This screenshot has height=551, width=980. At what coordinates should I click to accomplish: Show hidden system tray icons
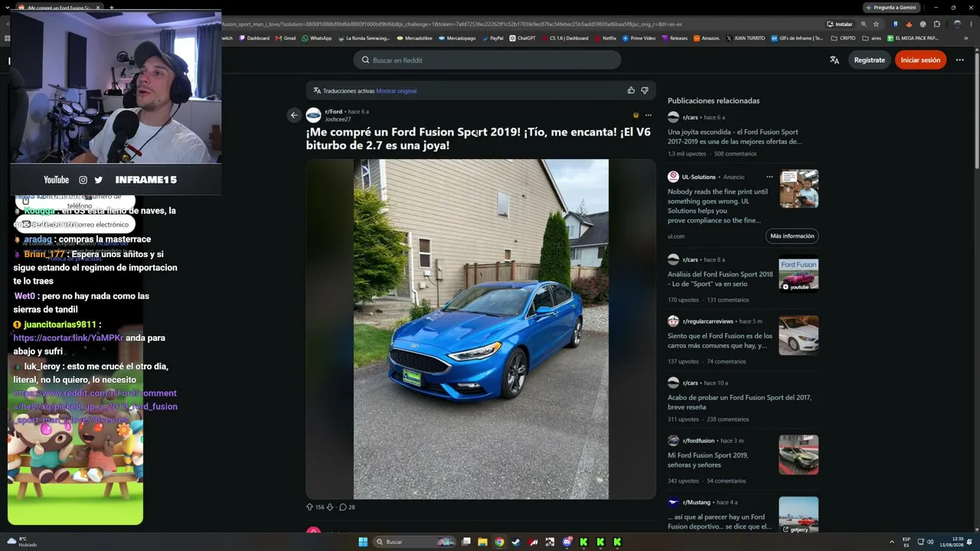(892, 542)
